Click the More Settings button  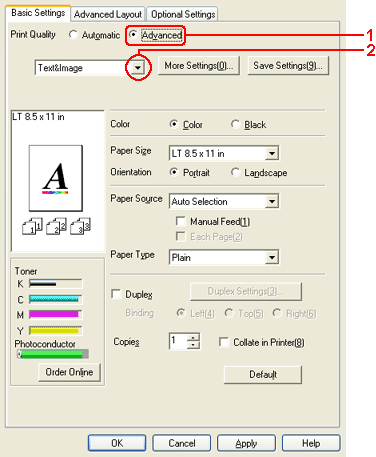pos(199,66)
